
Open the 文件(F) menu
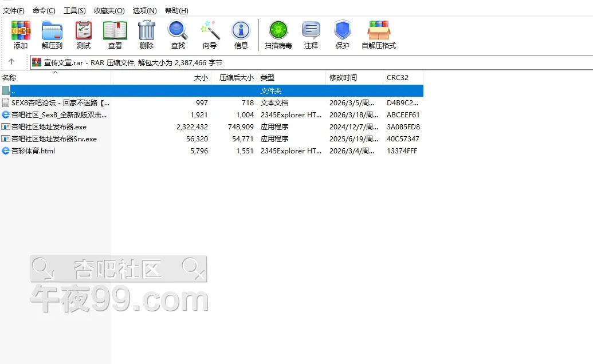(x=14, y=10)
